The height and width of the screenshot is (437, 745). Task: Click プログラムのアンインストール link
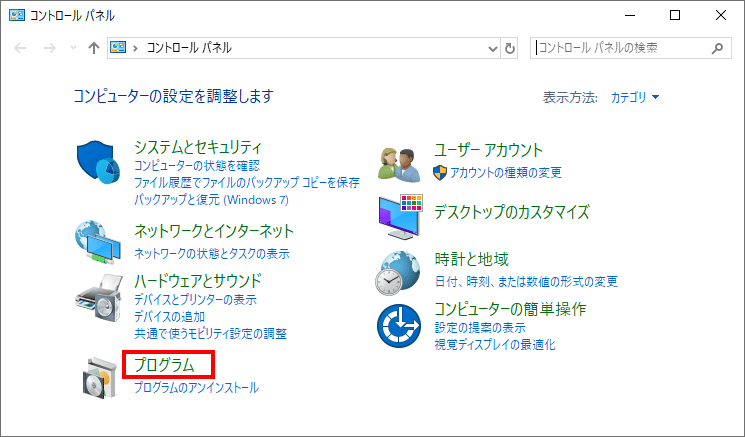pyautogui.click(x=196, y=388)
